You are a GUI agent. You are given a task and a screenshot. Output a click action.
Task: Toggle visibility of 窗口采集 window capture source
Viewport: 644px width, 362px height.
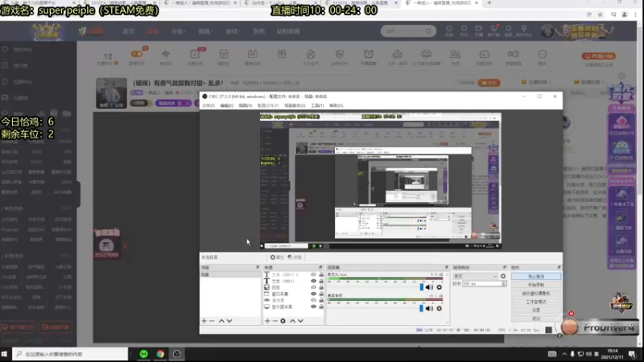click(x=313, y=294)
